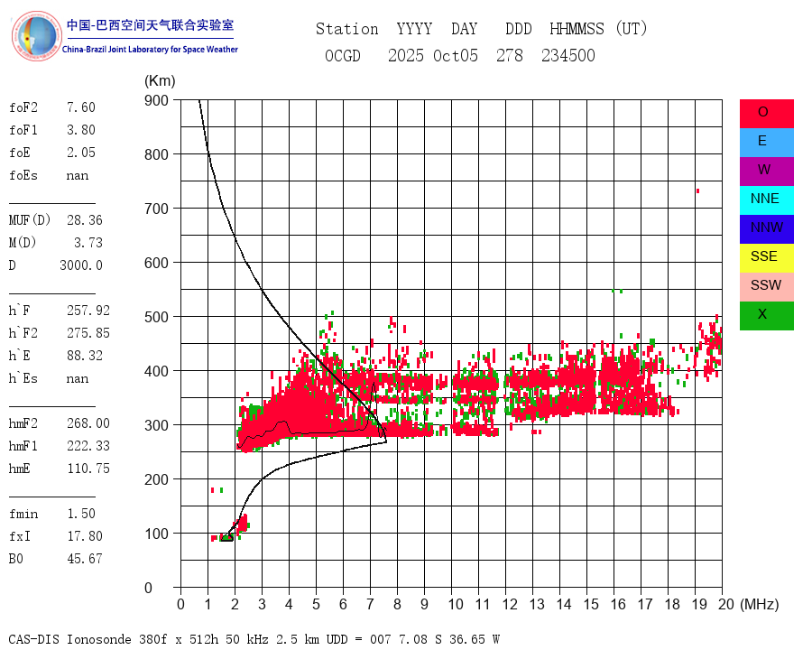This screenshot has width=812, height=650.
Task: Click the 900 height axis tick label
Action: [156, 100]
